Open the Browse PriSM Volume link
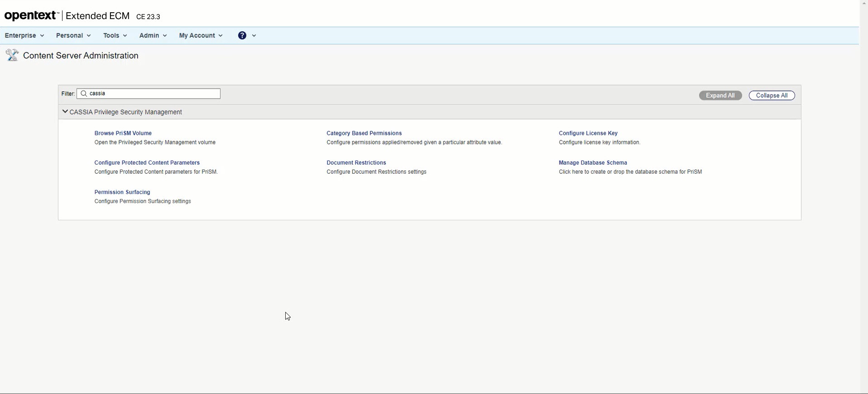Image resolution: width=868 pixels, height=394 pixels. tap(123, 133)
